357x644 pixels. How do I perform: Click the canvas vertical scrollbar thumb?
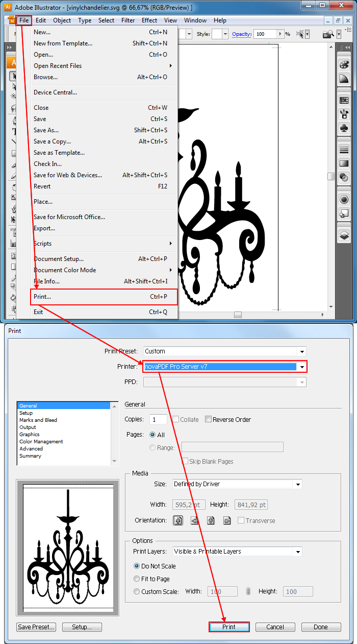click(331, 176)
